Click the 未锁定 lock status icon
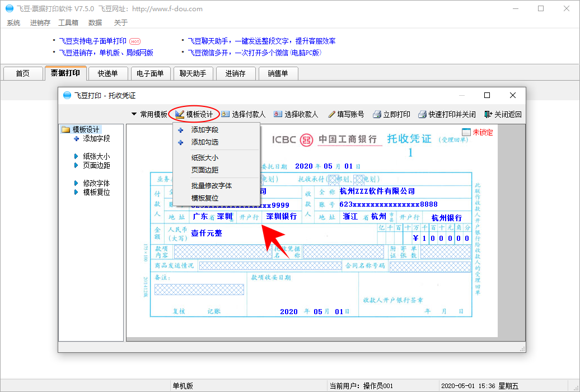580x392 pixels. [x=466, y=132]
